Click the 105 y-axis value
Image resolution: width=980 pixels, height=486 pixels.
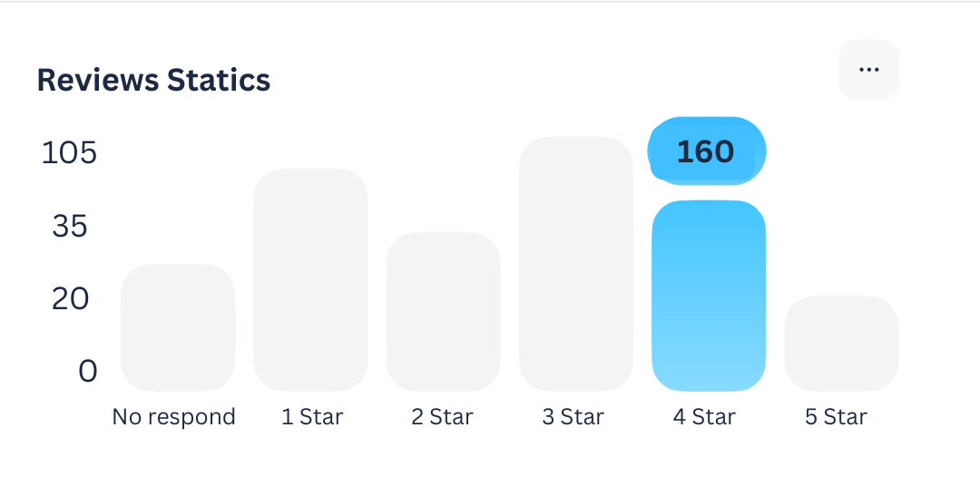(69, 153)
